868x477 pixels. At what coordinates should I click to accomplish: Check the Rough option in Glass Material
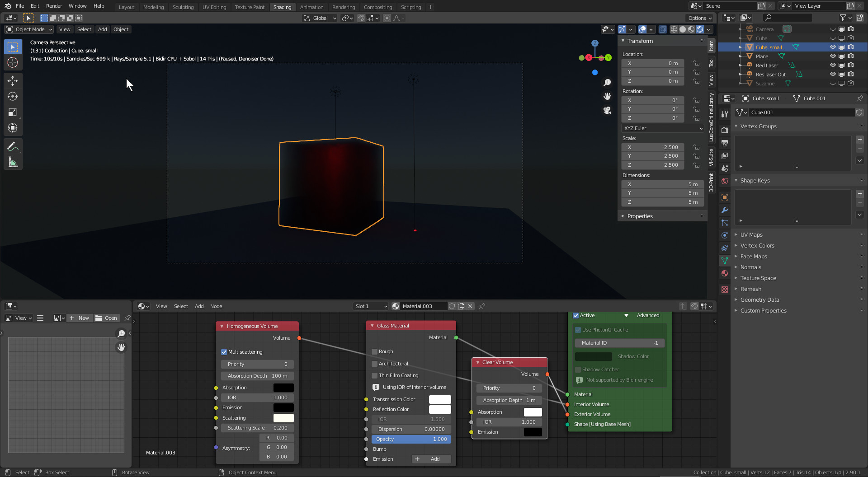click(x=374, y=351)
